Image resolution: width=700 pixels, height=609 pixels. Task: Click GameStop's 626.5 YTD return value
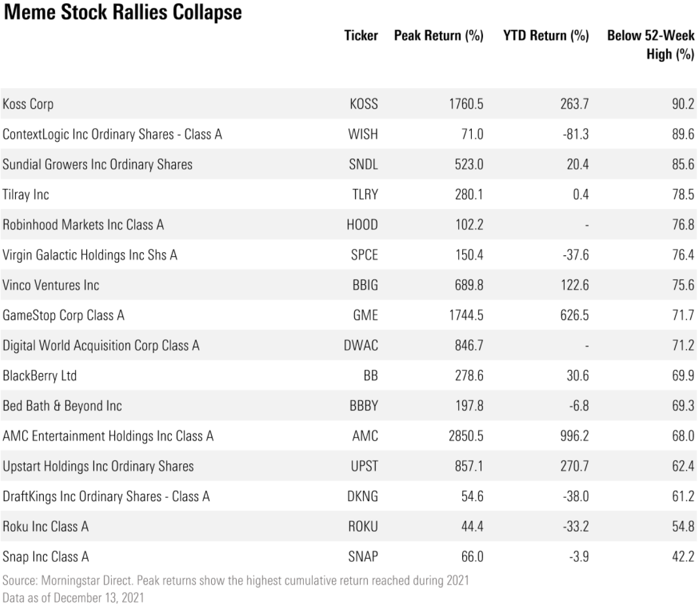tap(575, 316)
